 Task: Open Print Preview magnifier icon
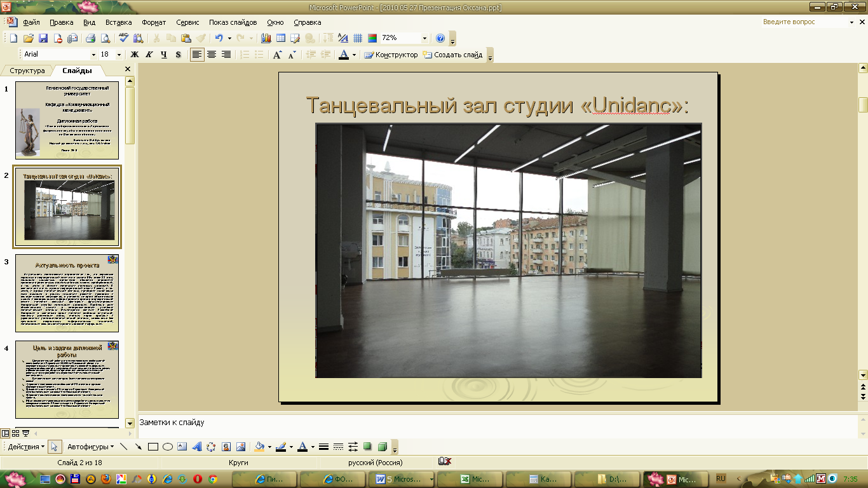[105, 38]
